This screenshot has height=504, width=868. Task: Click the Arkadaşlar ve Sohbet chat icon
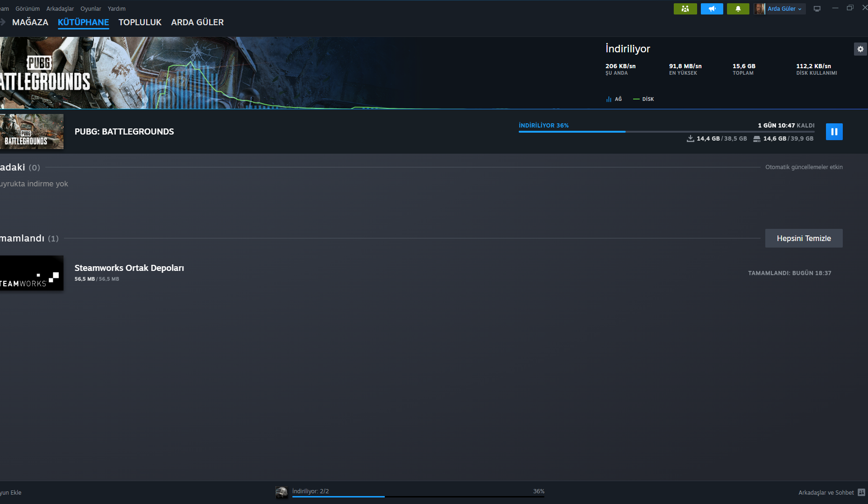[x=861, y=492]
